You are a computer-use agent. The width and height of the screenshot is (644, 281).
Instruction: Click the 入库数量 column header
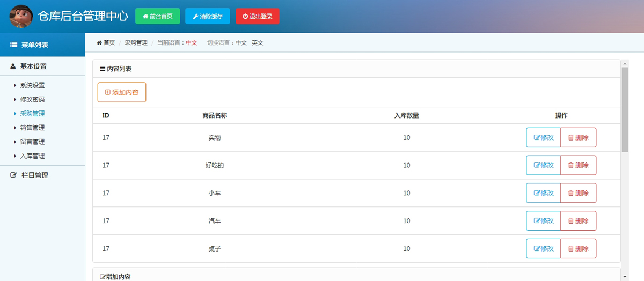click(x=406, y=115)
